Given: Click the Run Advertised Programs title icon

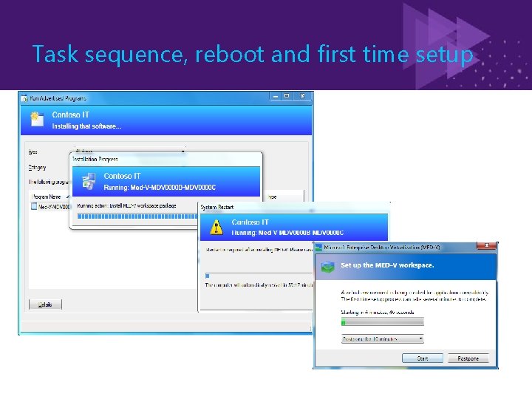Looking at the screenshot, I should tap(24, 98).
